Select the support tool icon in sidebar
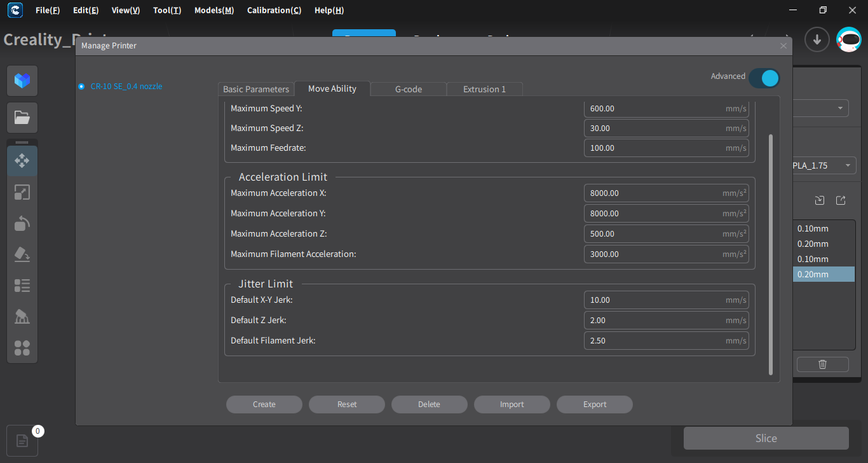Image resolution: width=868 pixels, height=463 pixels. pyautogui.click(x=22, y=317)
